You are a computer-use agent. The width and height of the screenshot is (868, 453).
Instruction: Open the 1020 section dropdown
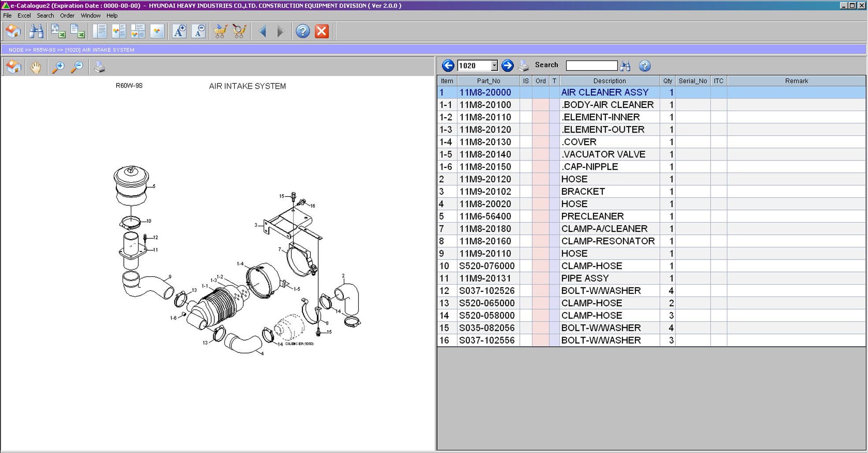click(494, 66)
